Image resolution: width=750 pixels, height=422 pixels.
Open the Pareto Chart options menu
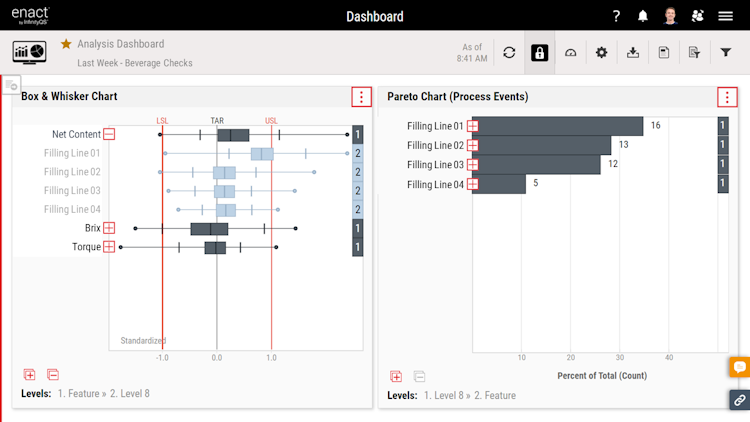[727, 97]
